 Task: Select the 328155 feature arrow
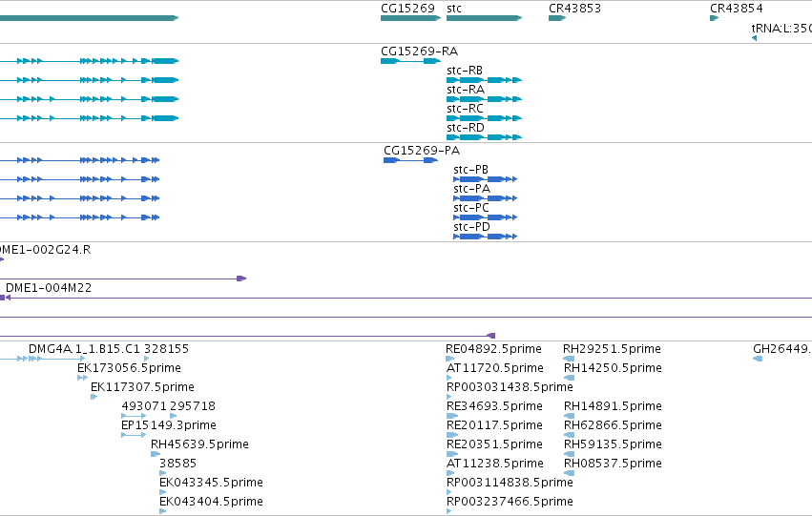pyautogui.click(x=147, y=359)
